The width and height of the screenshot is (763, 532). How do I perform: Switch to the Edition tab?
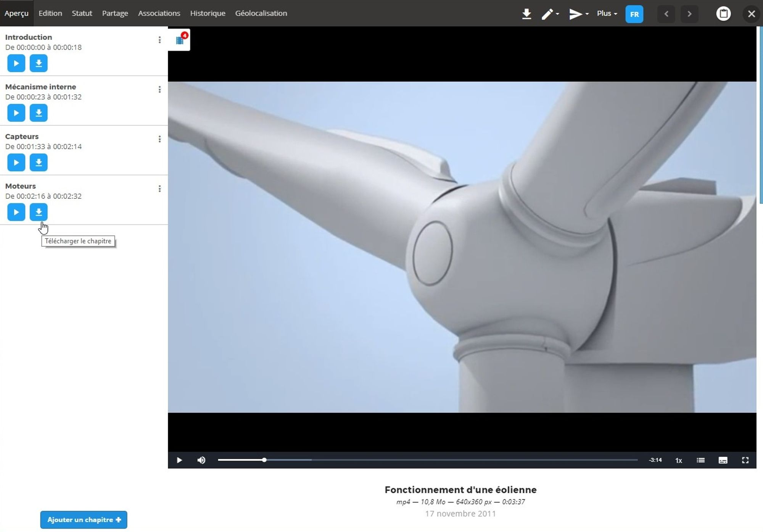[50, 13]
